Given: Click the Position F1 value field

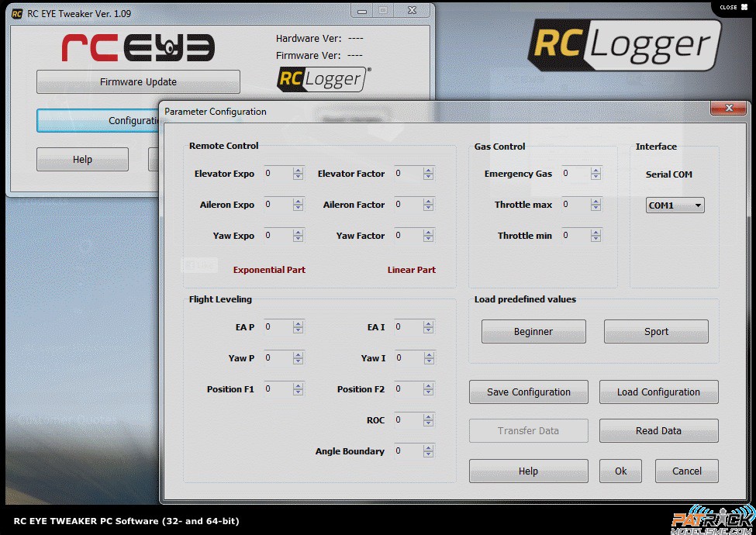Looking at the screenshot, I should [278, 389].
